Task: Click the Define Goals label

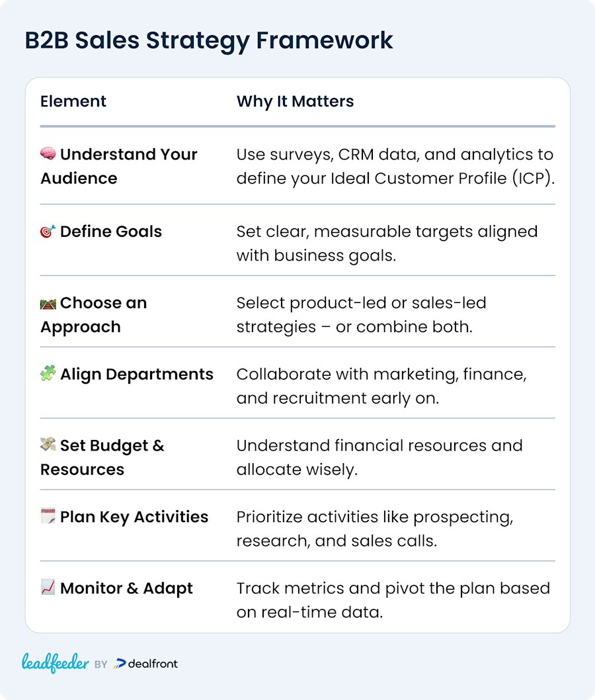Action: (x=110, y=232)
